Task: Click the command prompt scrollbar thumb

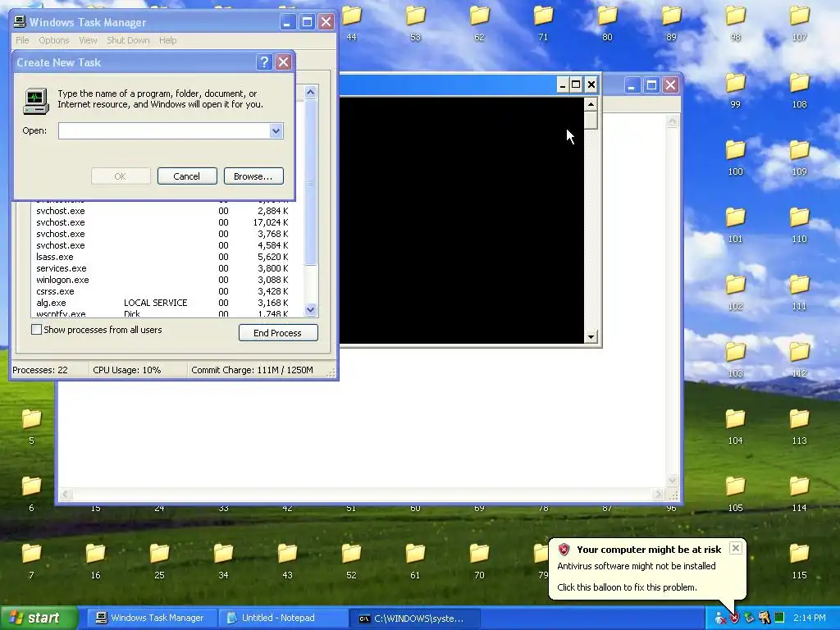Action: [591, 120]
